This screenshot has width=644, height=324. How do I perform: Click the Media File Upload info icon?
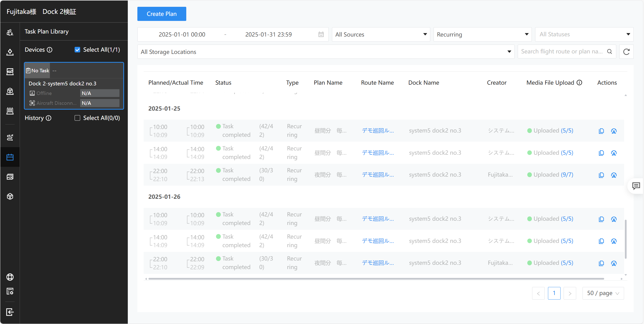579,83
